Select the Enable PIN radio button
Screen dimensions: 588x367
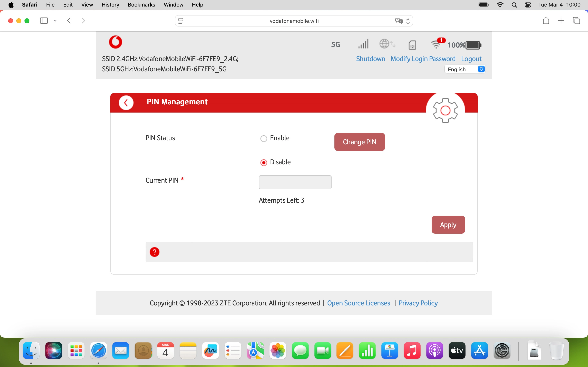tap(264, 139)
